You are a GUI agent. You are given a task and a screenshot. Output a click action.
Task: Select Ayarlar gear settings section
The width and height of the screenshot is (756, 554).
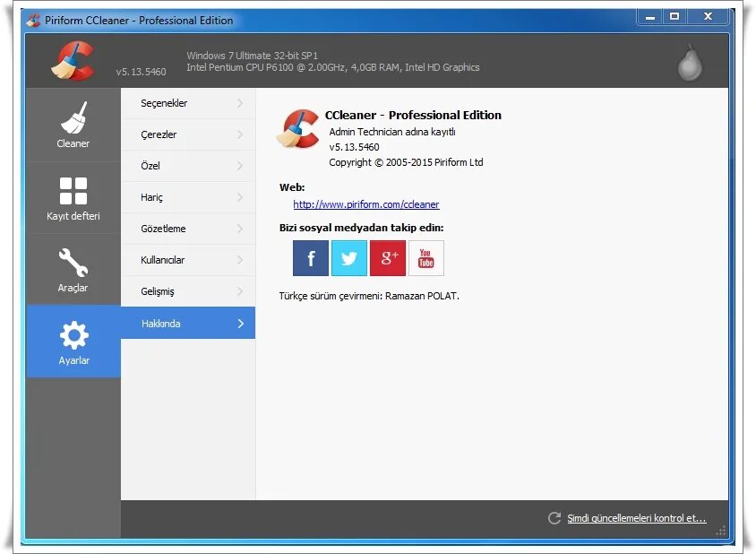coord(73,342)
